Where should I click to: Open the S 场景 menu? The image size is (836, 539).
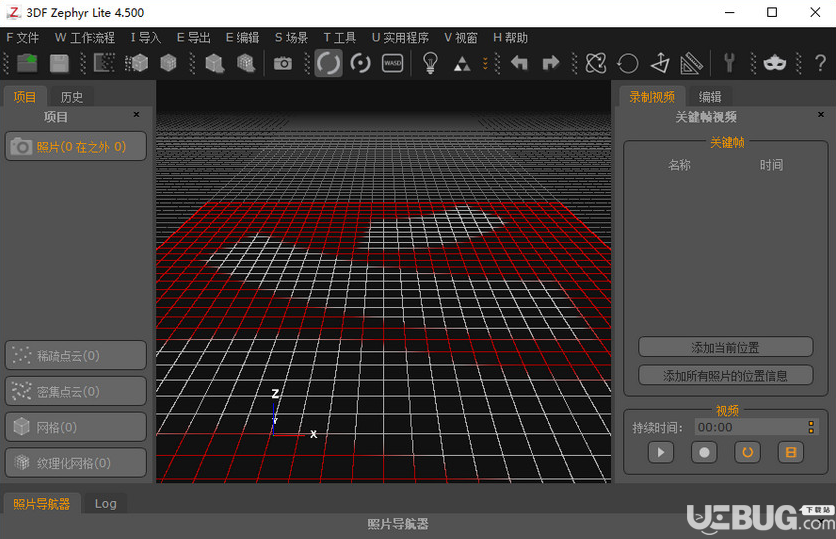pyautogui.click(x=291, y=37)
